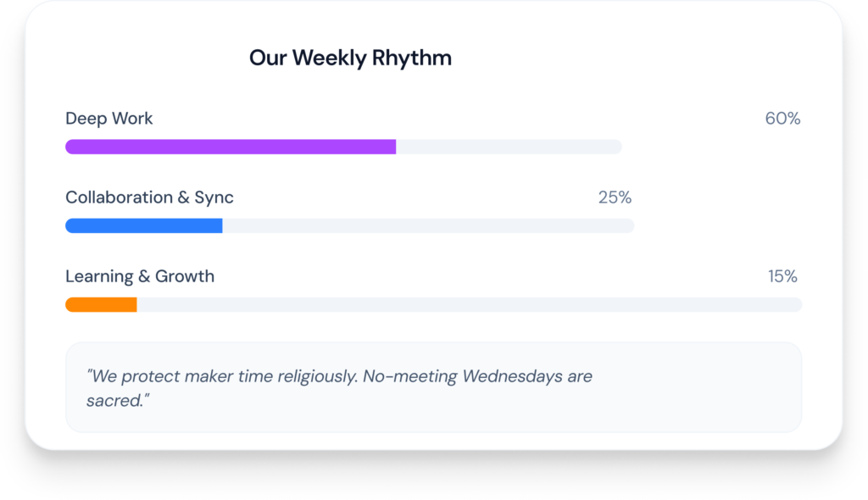Viewport: 868px width, 500px height.
Task: Select the Collaboration & Sync label
Action: pyautogui.click(x=149, y=197)
